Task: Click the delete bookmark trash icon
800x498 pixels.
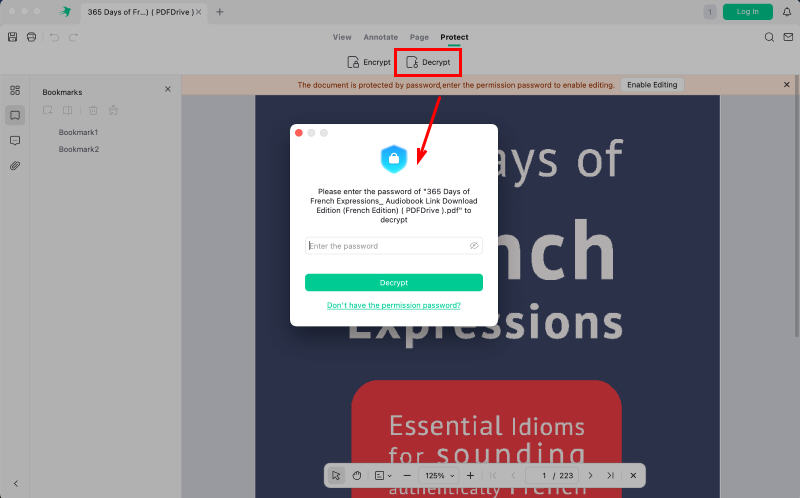Action: [93, 110]
